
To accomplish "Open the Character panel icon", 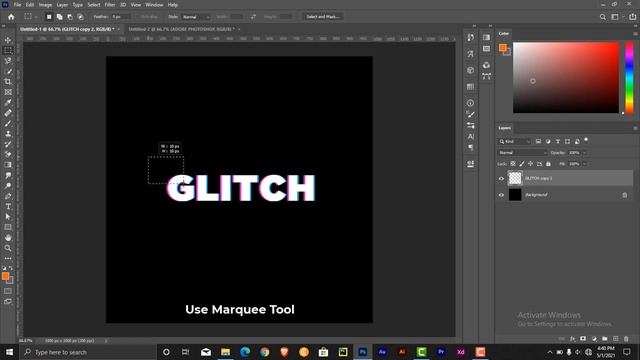I will click(x=470, y=136).
